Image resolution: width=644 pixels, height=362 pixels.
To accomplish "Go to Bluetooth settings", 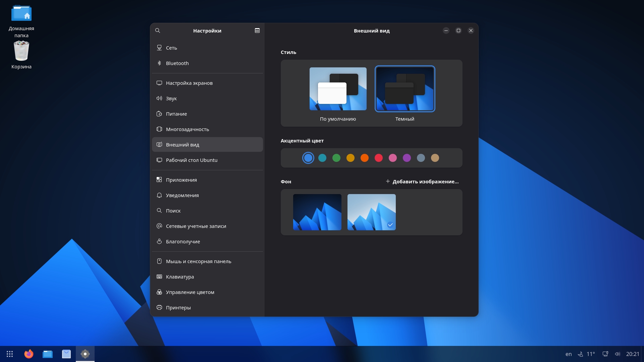I will [177, 63].
